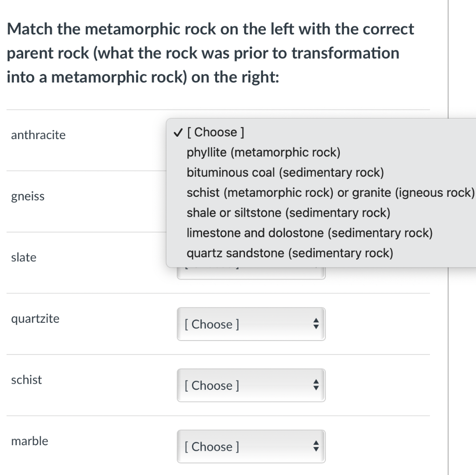476x475 pixels.
Task: Open the marble answer dropdown
Action: [x=251, y=446]
